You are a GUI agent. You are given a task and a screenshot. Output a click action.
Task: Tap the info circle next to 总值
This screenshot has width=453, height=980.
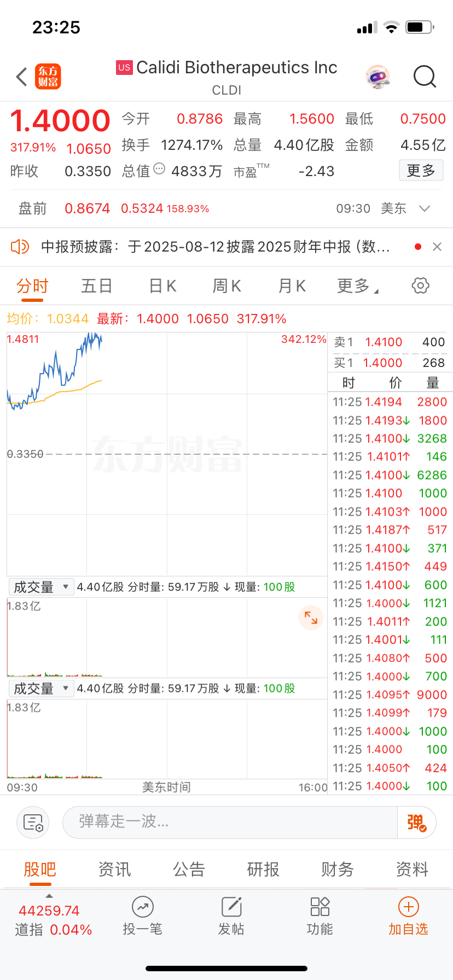tap(159, 168)
